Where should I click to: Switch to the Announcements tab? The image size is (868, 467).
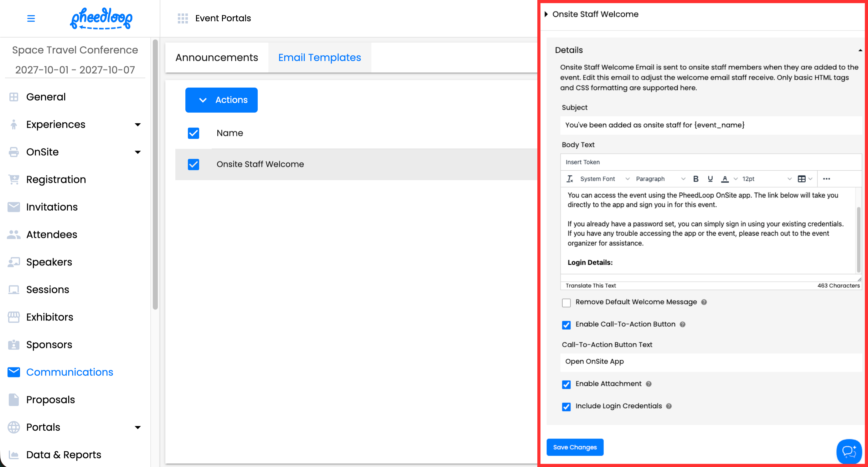tap(217, 58)
